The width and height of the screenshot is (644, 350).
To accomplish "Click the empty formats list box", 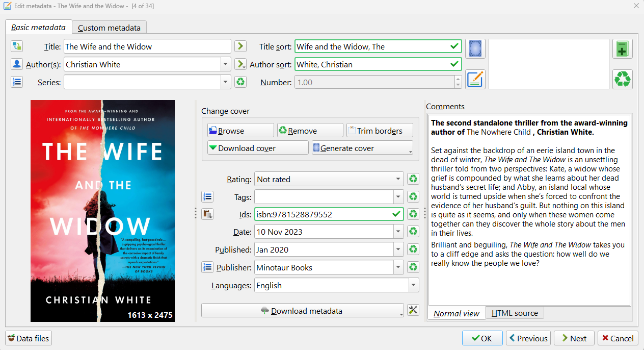I will pos(549,64).
